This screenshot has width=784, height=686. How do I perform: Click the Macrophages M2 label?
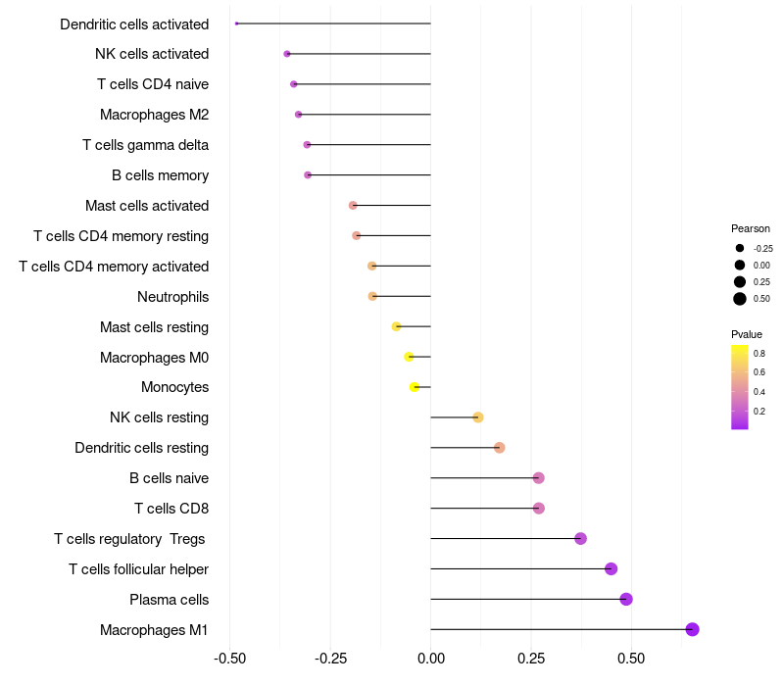click(x=155, y=115)
